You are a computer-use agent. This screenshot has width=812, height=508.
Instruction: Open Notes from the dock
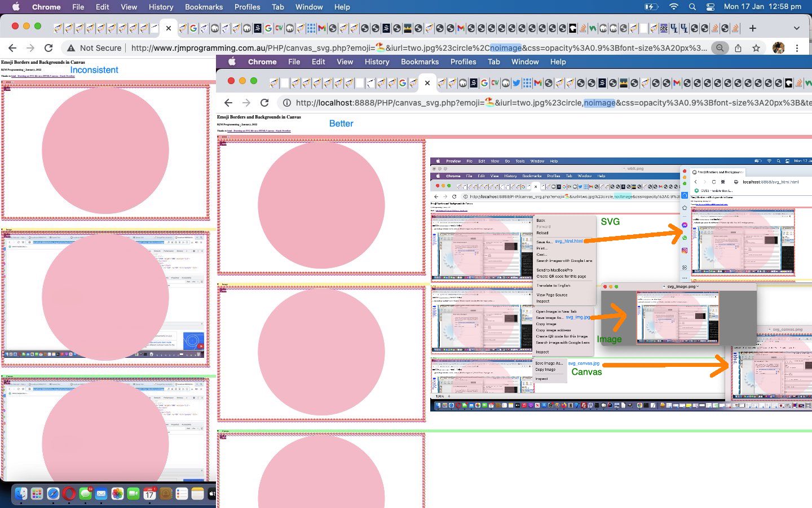click(x=197, y=494)
